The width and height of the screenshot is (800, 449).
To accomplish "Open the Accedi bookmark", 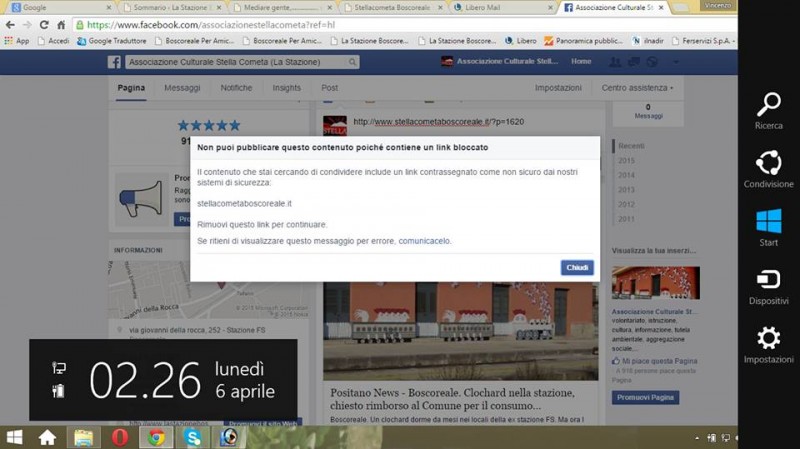I will pyautogui.click(x=54, y=40).
